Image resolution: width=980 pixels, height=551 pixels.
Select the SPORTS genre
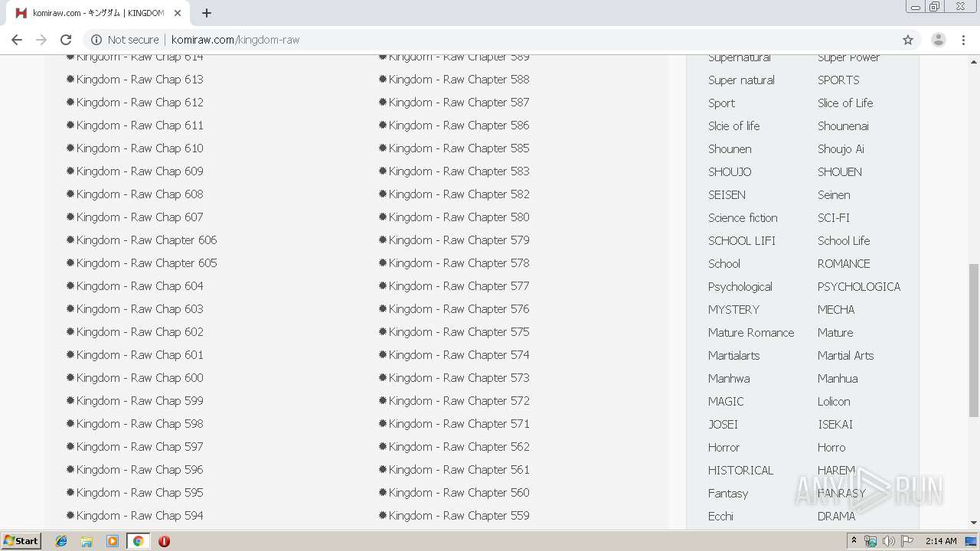838,80
